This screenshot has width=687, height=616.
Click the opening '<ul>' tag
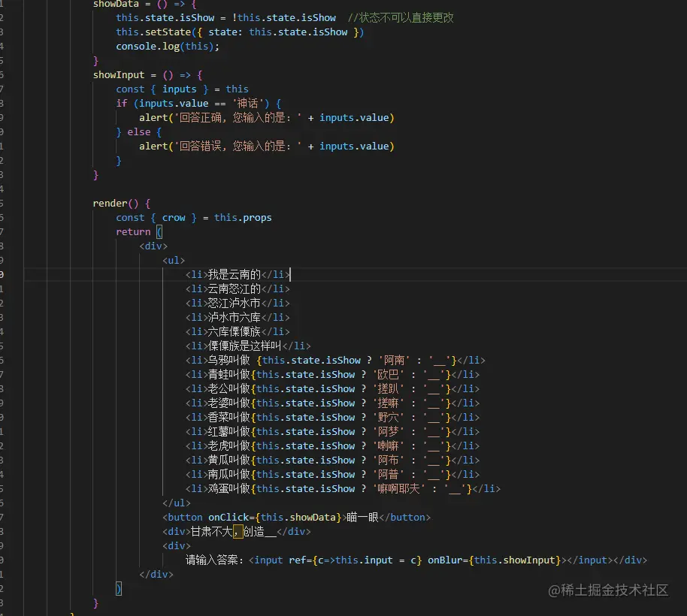click(174, 261)
